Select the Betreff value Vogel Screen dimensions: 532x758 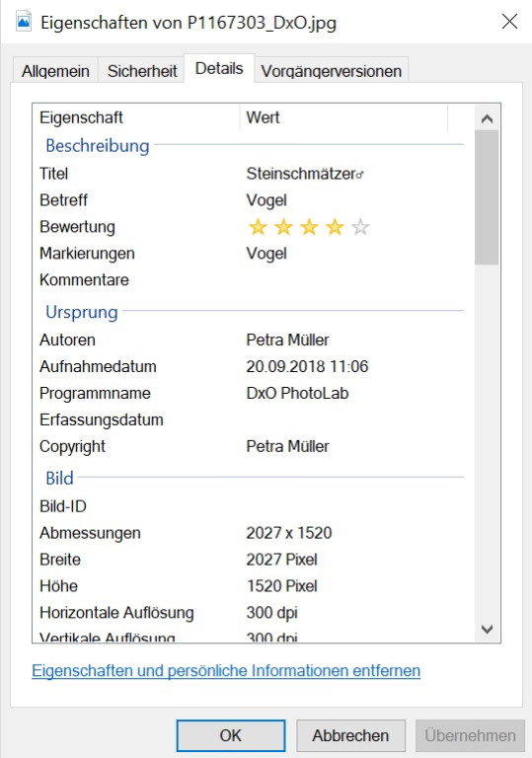266,200
